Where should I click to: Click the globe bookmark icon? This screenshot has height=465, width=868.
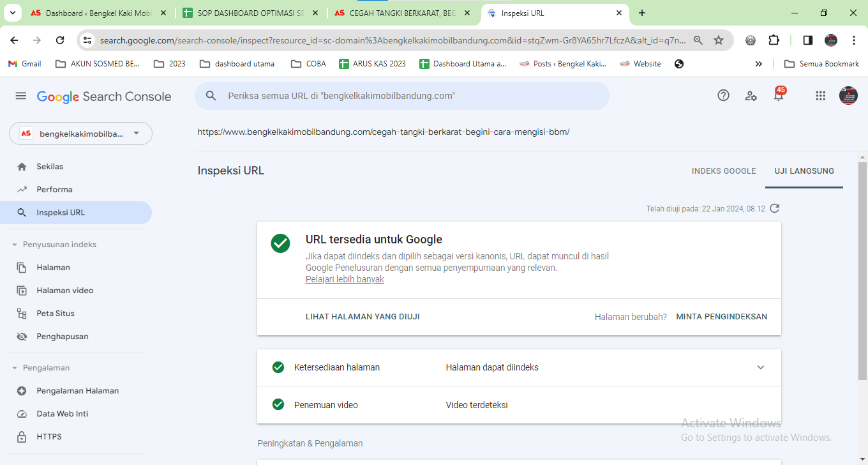click(x=679, y=64)
